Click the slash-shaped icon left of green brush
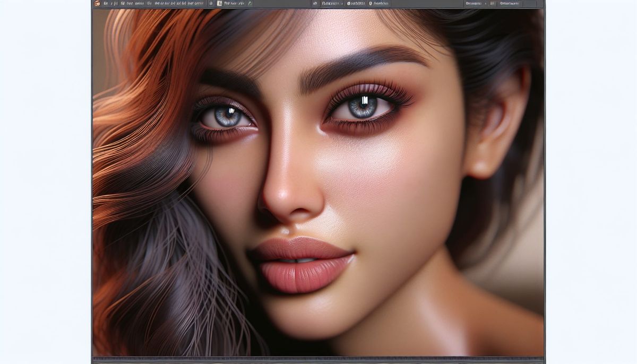The height and width of the screenshot is (364, 637). pyautogui.click(x=242, y=3)
